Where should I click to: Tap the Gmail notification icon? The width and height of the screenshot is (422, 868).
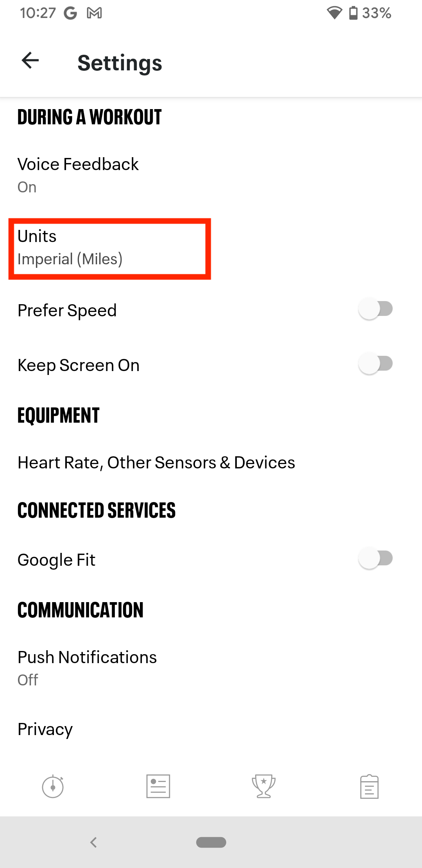pyautogui.click(x=94, y=13)
